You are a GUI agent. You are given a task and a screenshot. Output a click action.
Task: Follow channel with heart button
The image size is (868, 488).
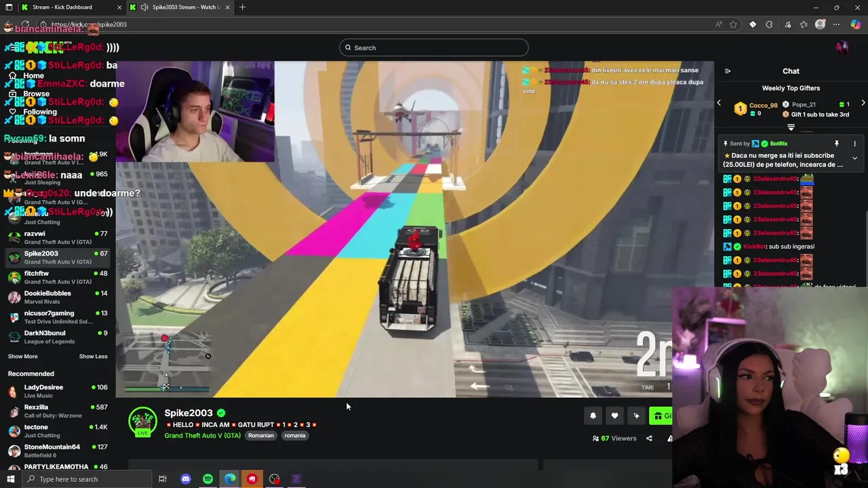coord(614,416)
